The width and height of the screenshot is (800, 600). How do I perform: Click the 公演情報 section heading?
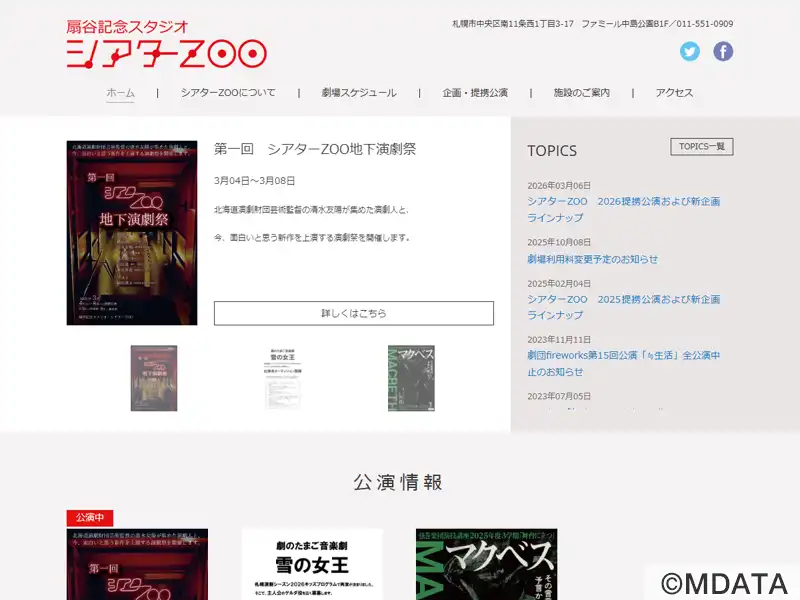tap(398, 482)
